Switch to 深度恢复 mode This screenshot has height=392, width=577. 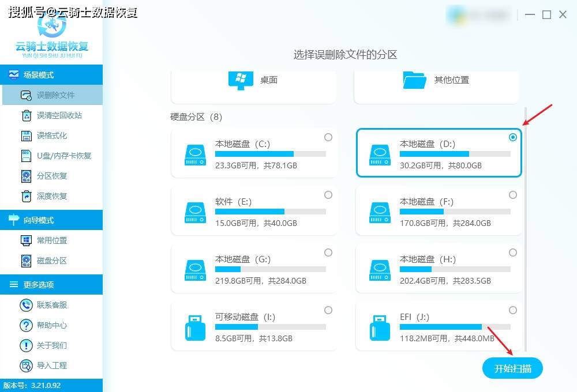pos(51,197)
